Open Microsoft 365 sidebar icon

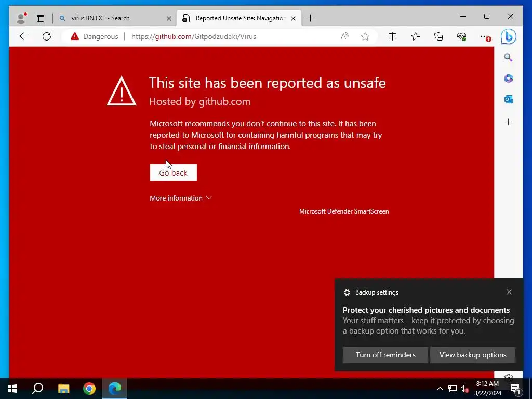tap(508, 78)
